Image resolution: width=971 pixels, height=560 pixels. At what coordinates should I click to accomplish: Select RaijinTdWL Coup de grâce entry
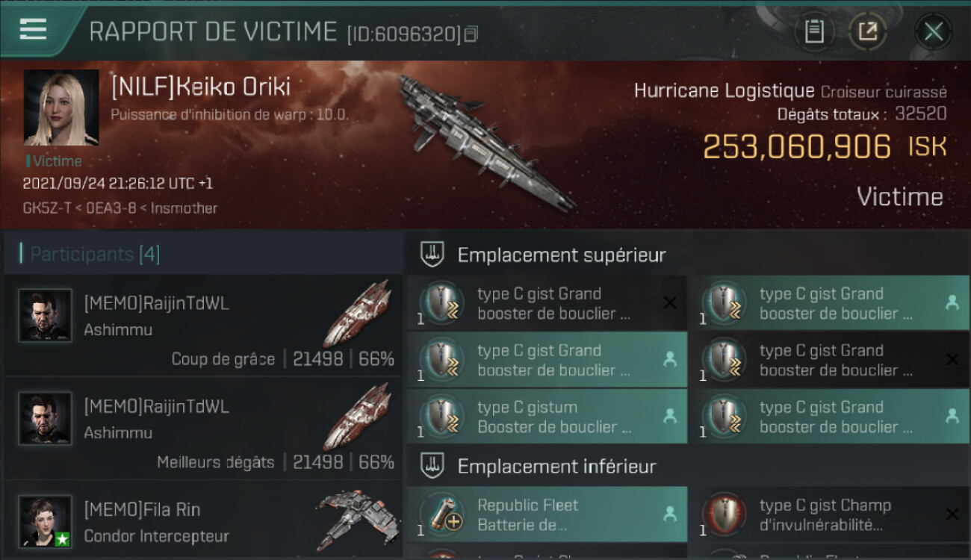[203, 326]
